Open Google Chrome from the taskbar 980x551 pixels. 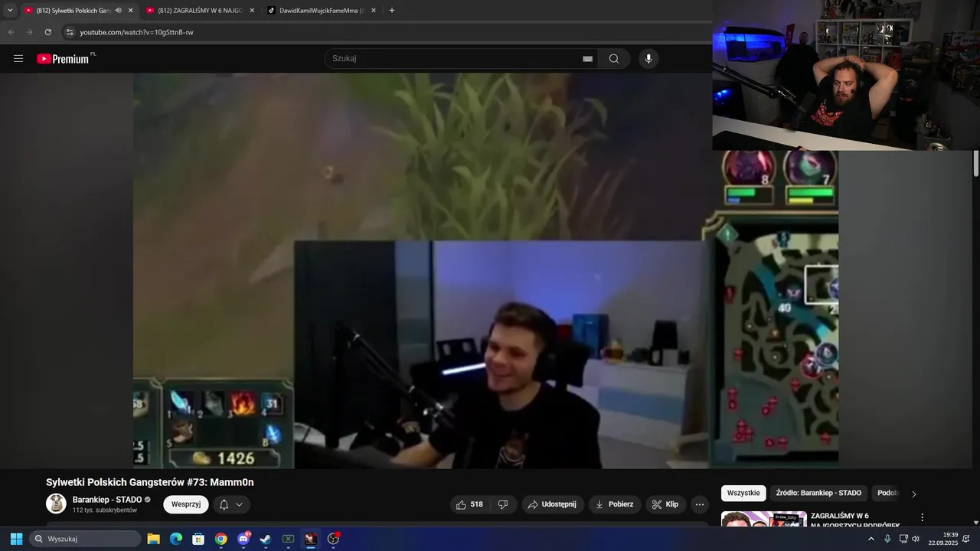[220, 539]
